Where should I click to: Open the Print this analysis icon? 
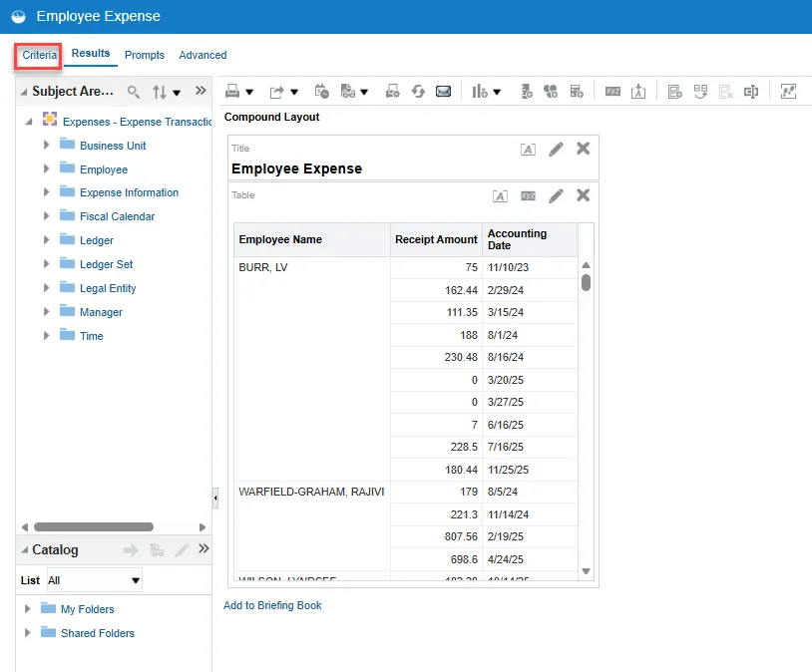coord(232,92)
